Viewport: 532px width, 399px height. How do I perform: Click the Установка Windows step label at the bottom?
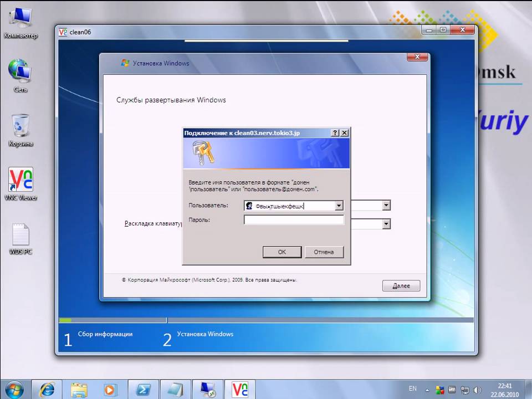click(x=205, y=334)
